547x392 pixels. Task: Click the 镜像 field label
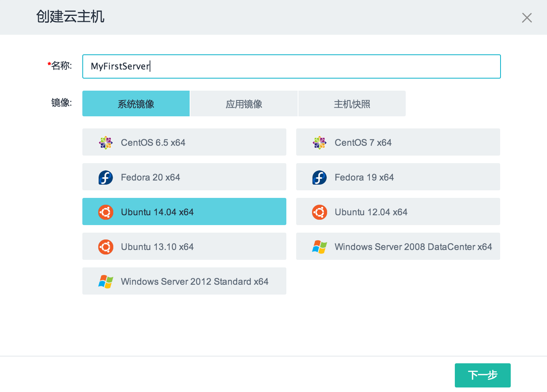click(x=62, y=103)
